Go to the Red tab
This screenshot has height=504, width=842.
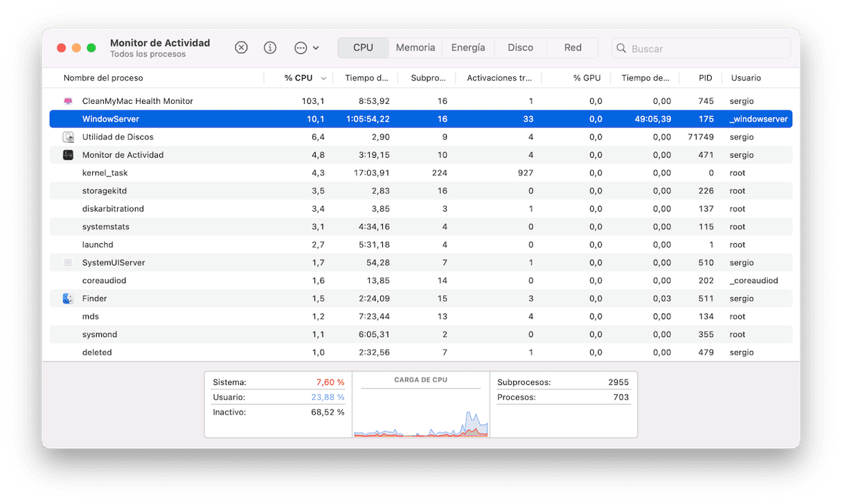click(573, 48)
